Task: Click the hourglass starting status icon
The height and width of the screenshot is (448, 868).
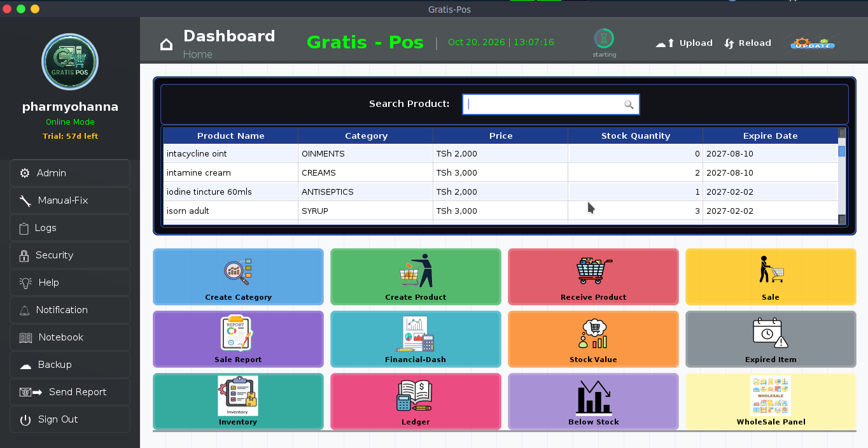Action: (x=604, y=39)
